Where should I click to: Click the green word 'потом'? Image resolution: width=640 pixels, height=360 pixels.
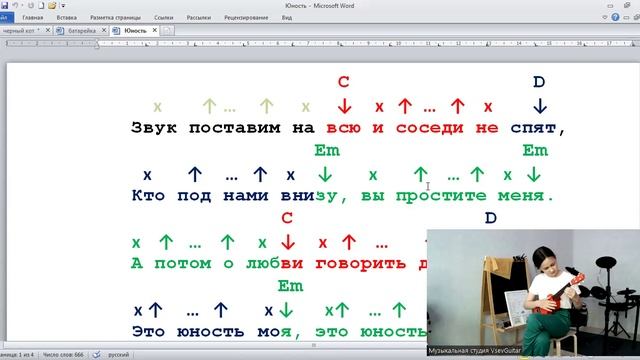[x=183, y=264]
